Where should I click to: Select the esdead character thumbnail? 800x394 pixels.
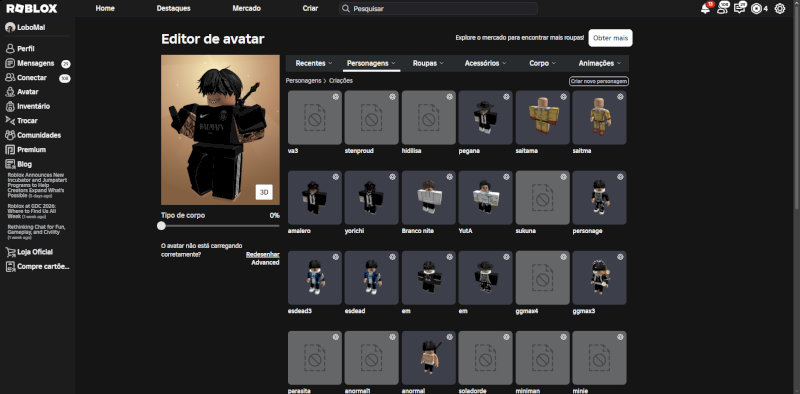(x=371, y=278)
